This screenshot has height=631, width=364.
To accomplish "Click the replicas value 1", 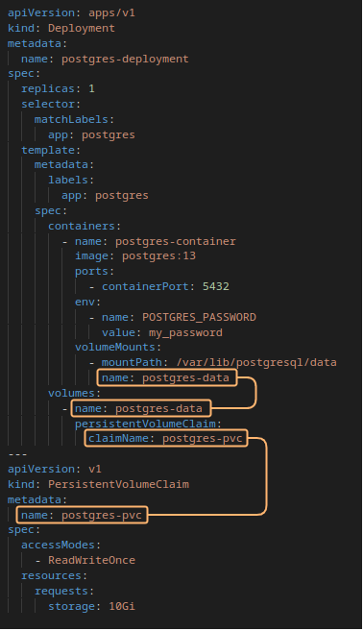I will click(91, 88).
